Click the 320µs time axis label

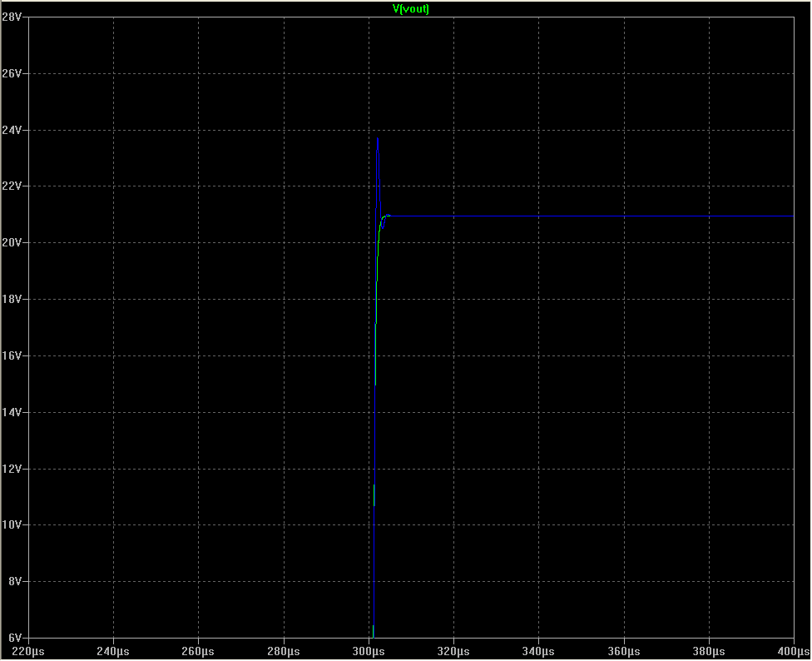[x=453, y=651]
